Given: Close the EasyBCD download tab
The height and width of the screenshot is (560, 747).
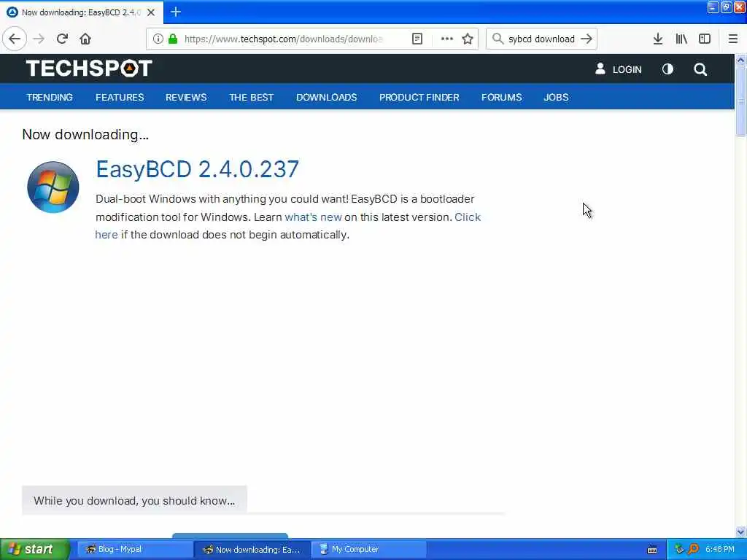Looking at the screenshot, I should pyautogui.click(x=151, y=12).
